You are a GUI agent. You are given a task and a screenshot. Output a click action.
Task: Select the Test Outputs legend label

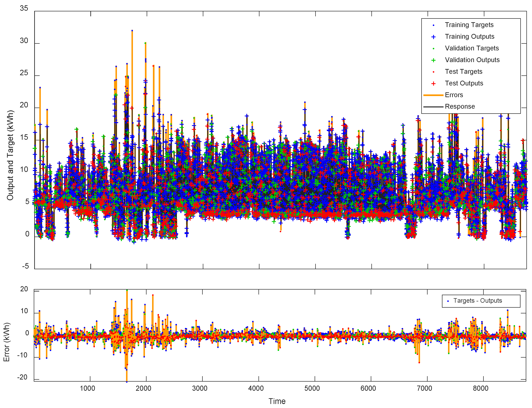(464, 83)
